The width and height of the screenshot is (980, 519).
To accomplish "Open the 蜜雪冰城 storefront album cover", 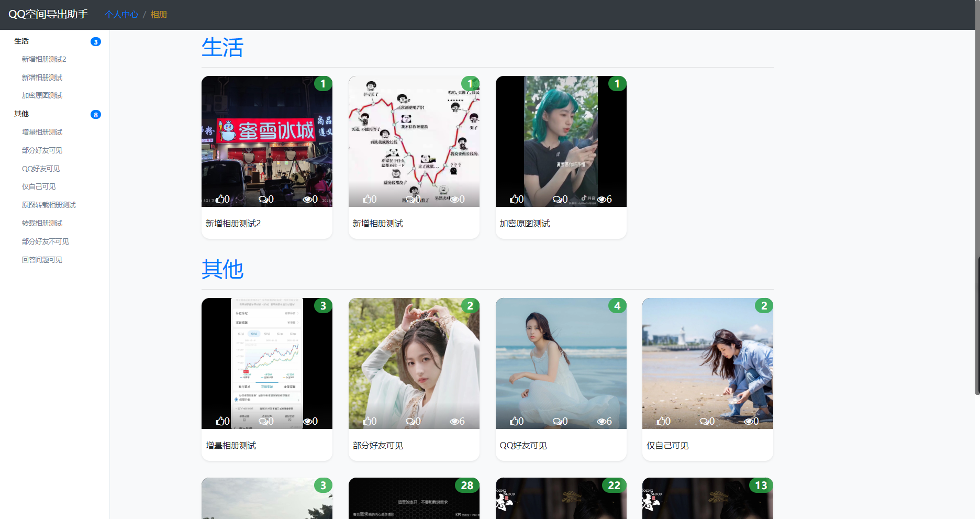I will tap(267, 141).
